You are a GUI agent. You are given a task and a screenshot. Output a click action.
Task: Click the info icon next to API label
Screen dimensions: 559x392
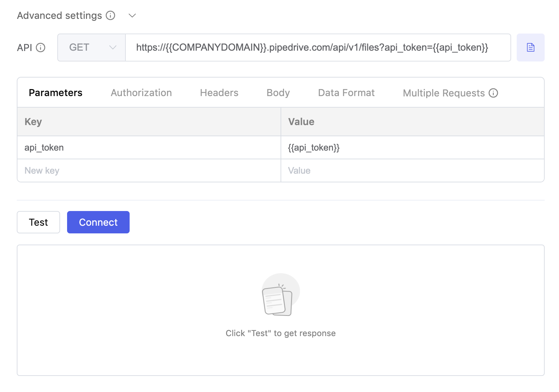pyautogui.click(x=41, y=48)
